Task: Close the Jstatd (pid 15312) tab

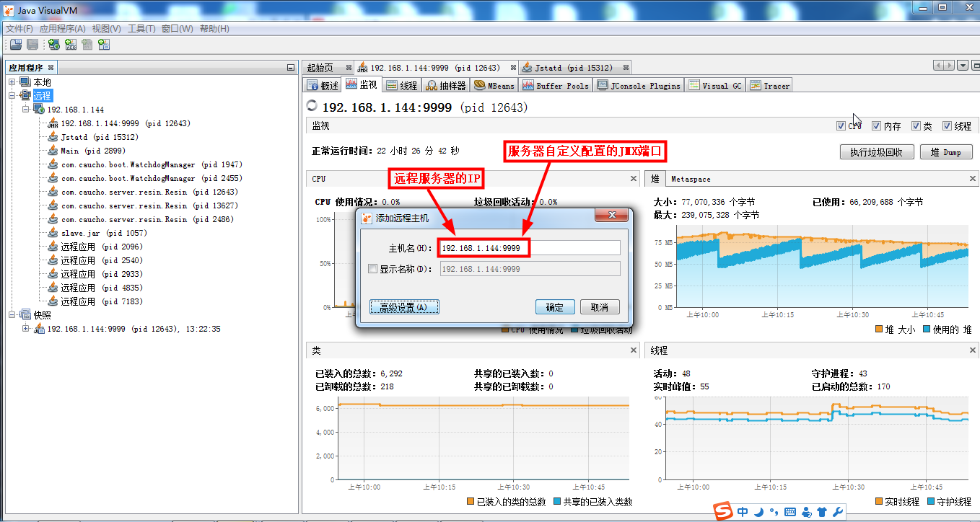Action: pyautogui.click(x=626, y=68)
